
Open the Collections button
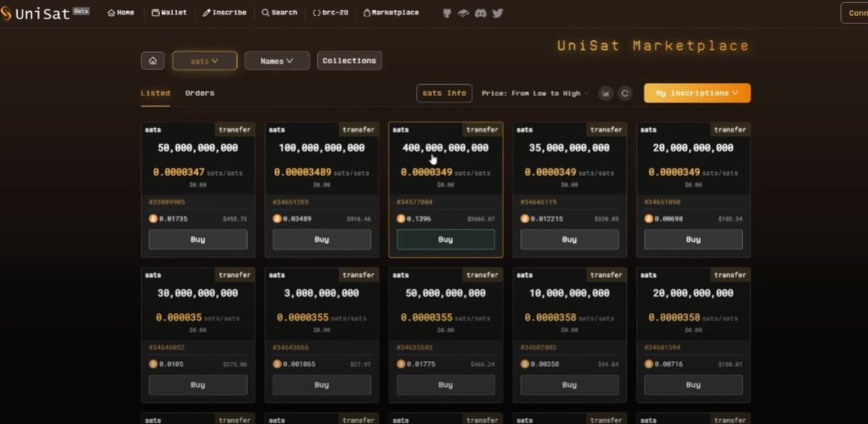[349, 61]
